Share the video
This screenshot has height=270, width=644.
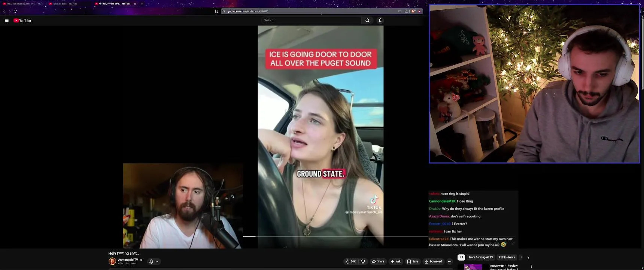pos(378,261)
